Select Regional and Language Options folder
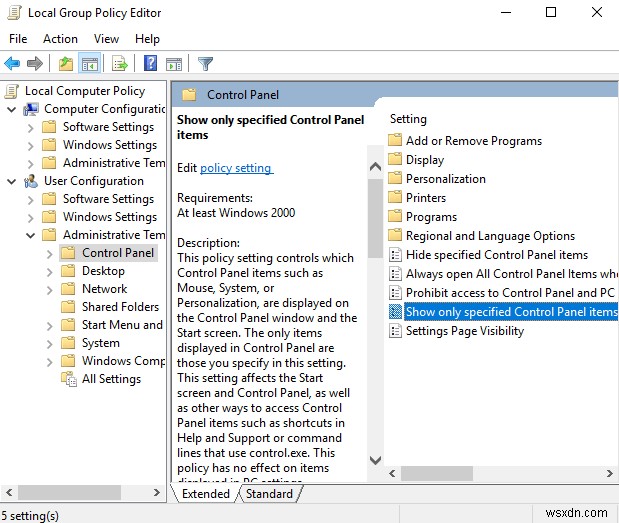619x523 pixels. [x=490, y=236]
